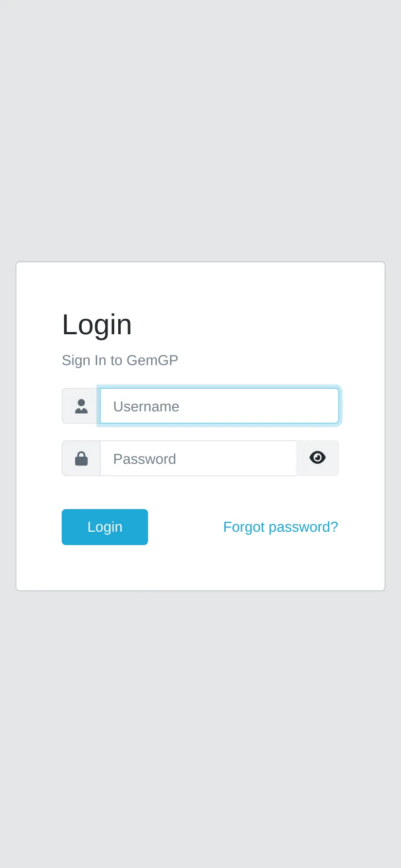Click the user silhouette icon beside Username

81,406
